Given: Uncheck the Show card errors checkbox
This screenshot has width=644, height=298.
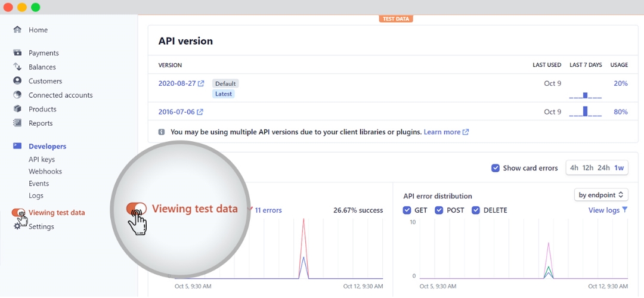Looking at the screenshot, I should tap(496, 168).
